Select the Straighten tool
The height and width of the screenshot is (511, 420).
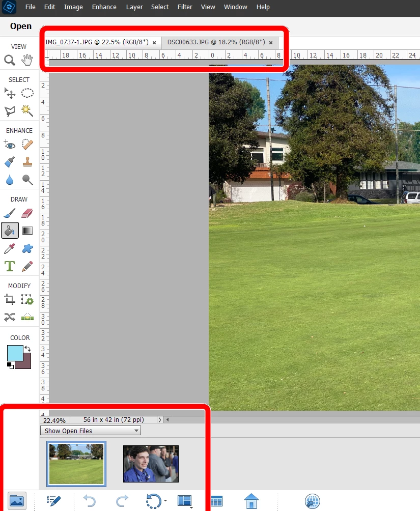click(x=27, y=317)
